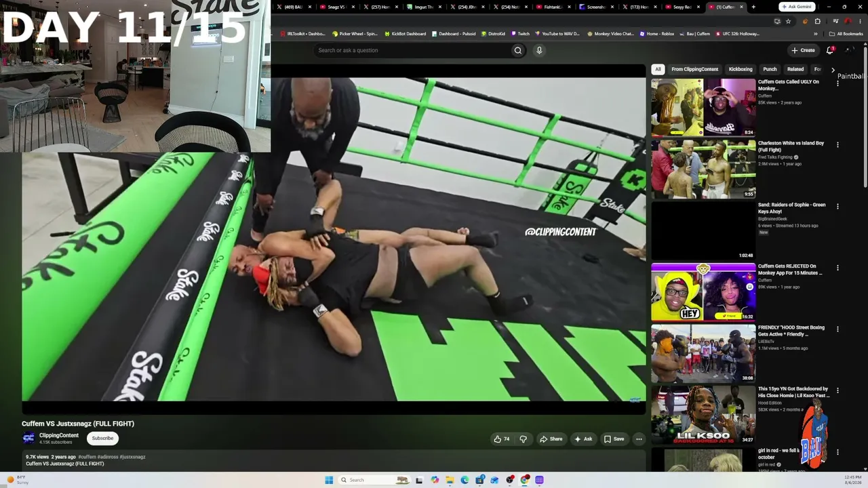Open Picker Wheel bookmark
Viewport: 868px width, 488px height.
(x=354, y=33)
